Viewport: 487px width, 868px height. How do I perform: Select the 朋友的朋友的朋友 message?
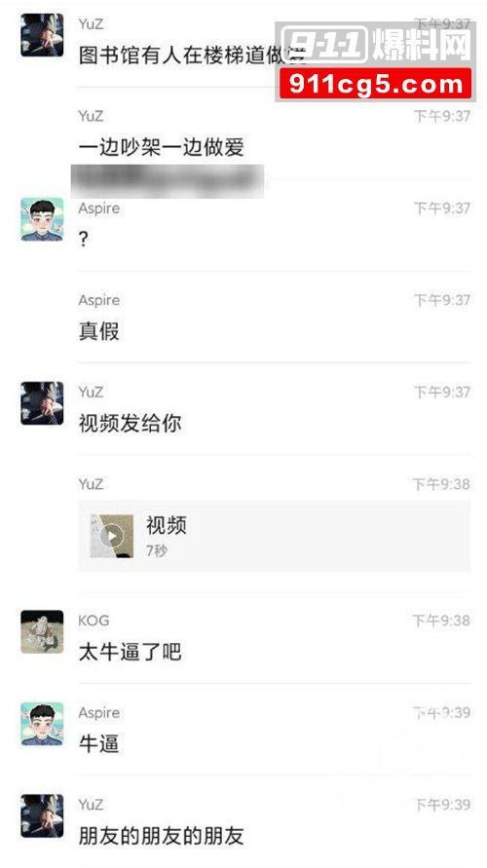[x=161, y=836]
